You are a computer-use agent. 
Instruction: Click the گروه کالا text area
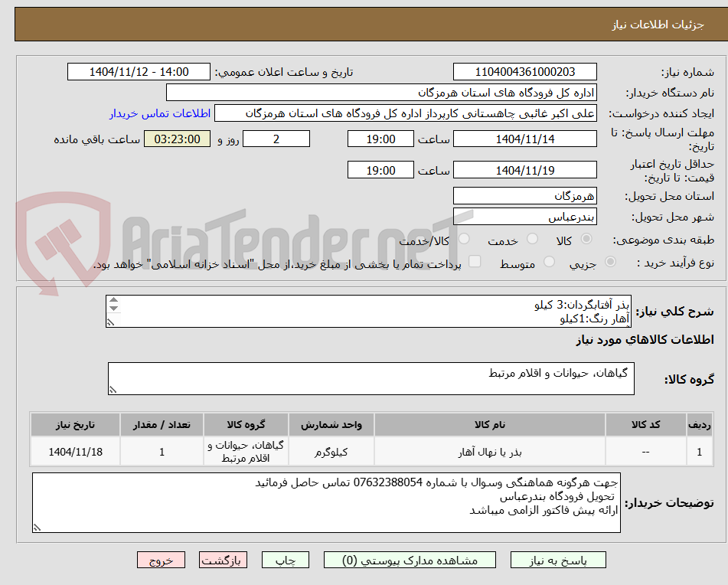371,379
